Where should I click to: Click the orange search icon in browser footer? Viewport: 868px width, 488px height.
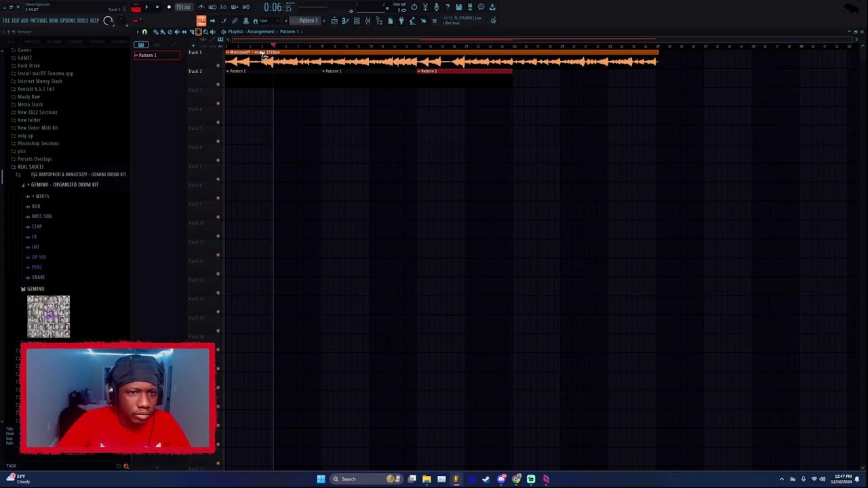[125, 466]
